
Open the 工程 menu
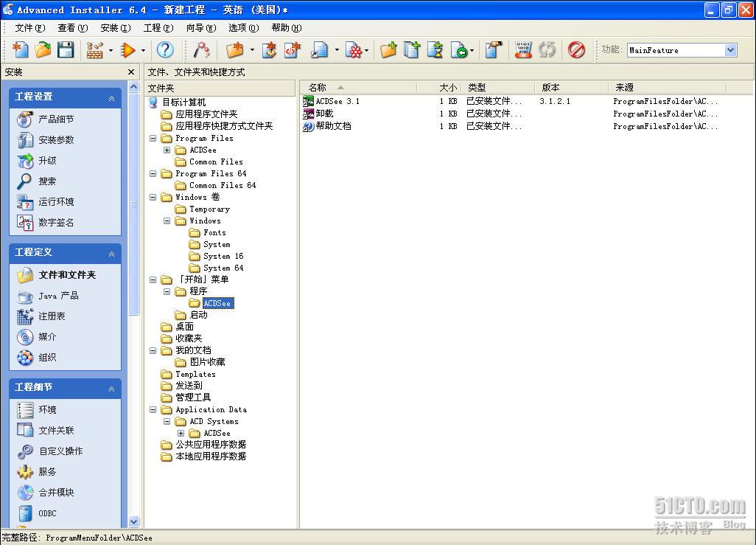158,27
